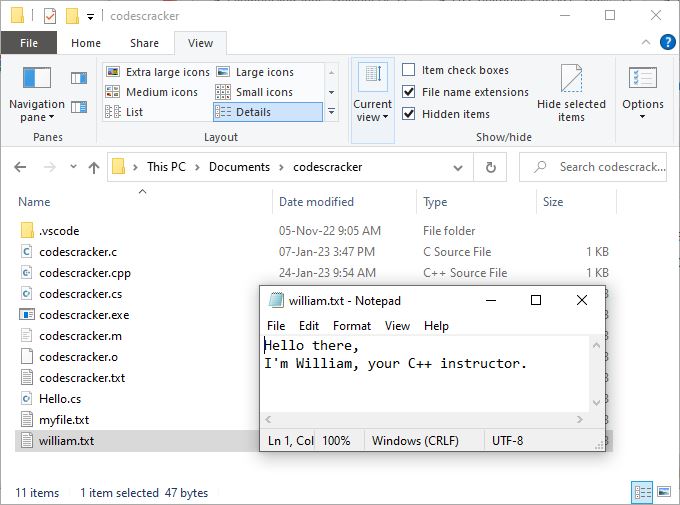Viewport: 680px width, 505px height.
Task: Expand the address bar history dropdown
Action: click(x=458, y=167)
